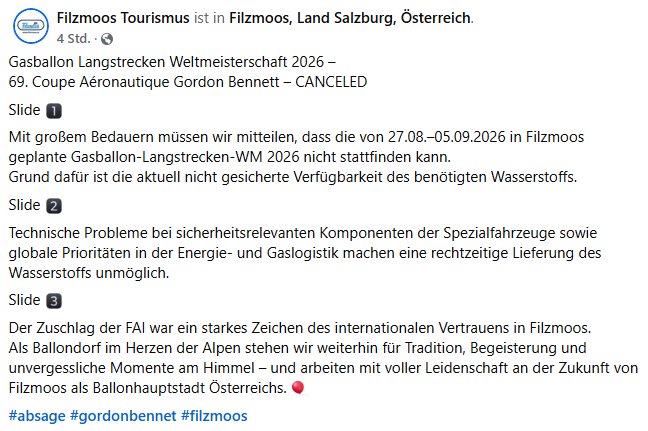Image resolution: width=648 pixels, height=431 pixels.
Task: Click the number 1 slide emoji
Action: coord(54,110)
